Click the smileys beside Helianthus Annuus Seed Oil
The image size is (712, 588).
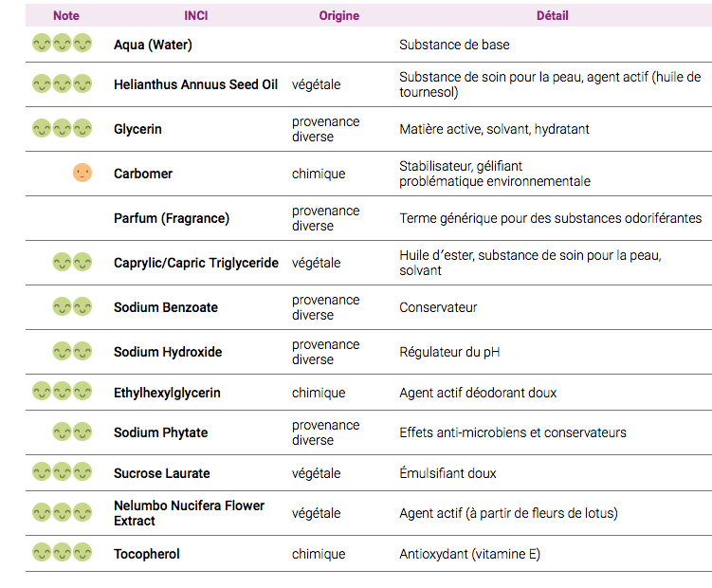[63, 83]
